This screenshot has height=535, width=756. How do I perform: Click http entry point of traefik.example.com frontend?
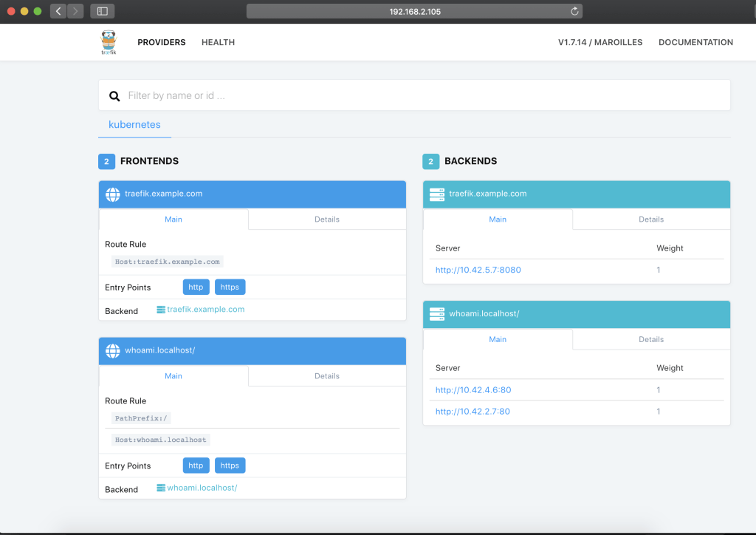pos(196,287)
